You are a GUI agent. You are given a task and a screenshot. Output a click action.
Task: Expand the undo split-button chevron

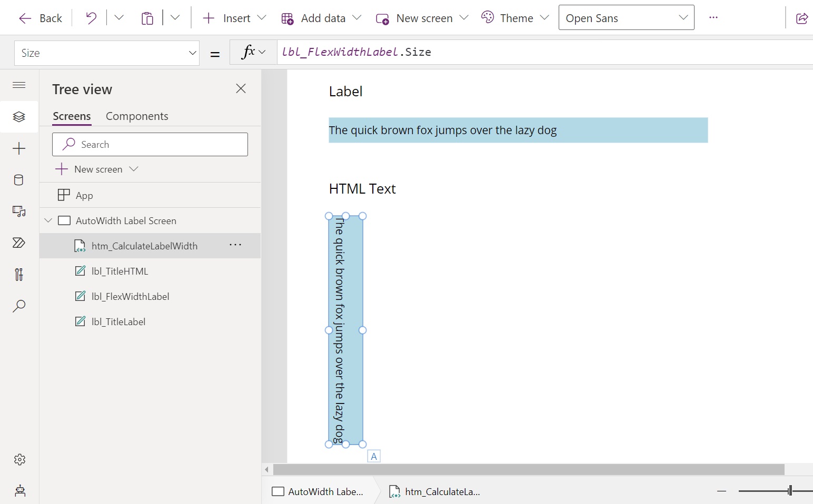pyautogui.click(x=119, y=17)
